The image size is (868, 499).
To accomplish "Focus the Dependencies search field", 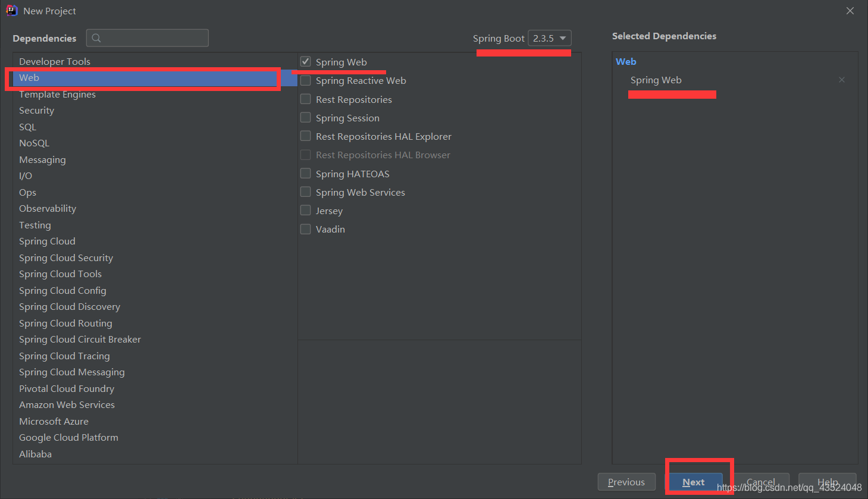I will [148, 38].
